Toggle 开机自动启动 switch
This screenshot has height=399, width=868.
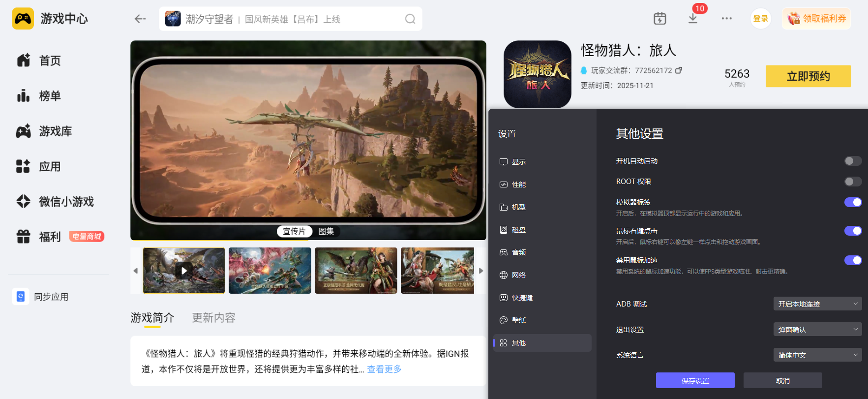(x=853, y=161)
